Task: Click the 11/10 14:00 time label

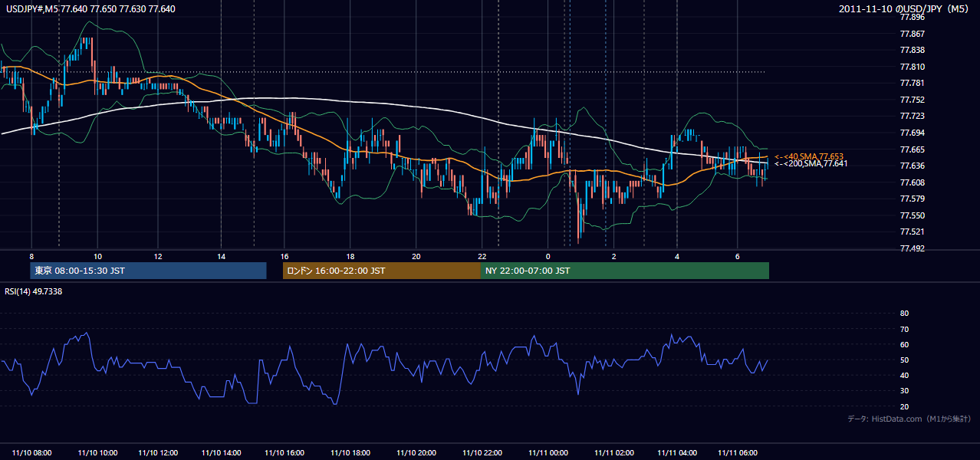Action: (x=222, y=453)
